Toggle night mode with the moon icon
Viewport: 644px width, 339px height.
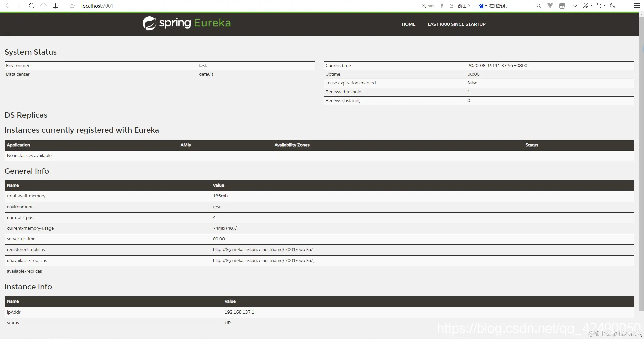(612, 6)
